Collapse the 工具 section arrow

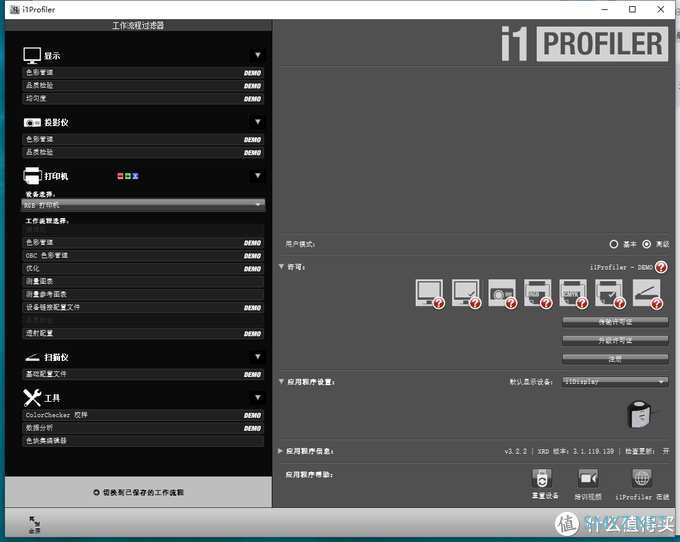[x=258, y=398]
